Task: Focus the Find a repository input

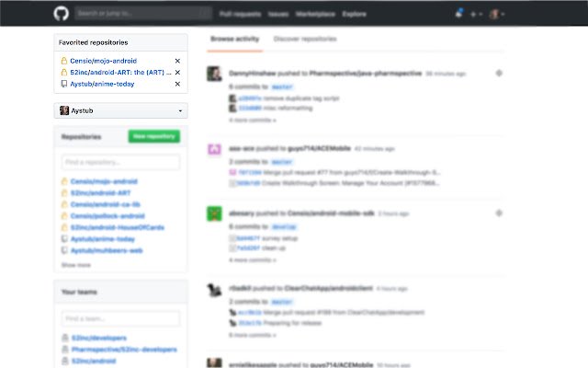Action: click(x=120, y=162)
